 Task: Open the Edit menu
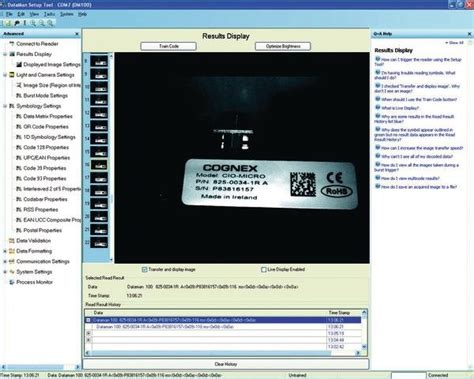pyautogui.click(x=21, y=14)
